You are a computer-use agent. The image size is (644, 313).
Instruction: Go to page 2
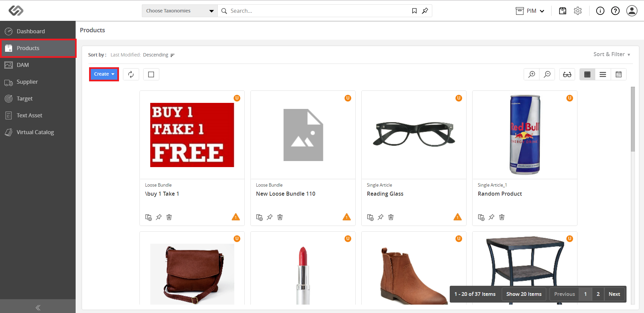click(598, 294)
